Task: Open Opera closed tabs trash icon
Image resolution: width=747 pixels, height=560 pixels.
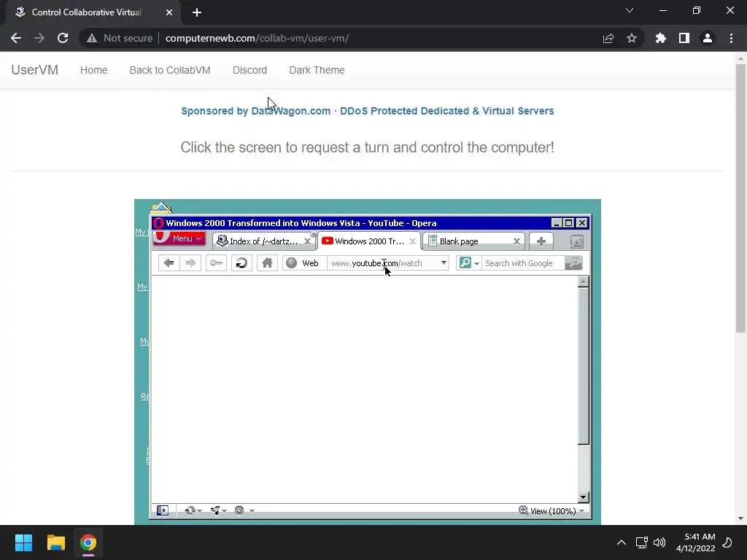Action: [x=576, y=242]
